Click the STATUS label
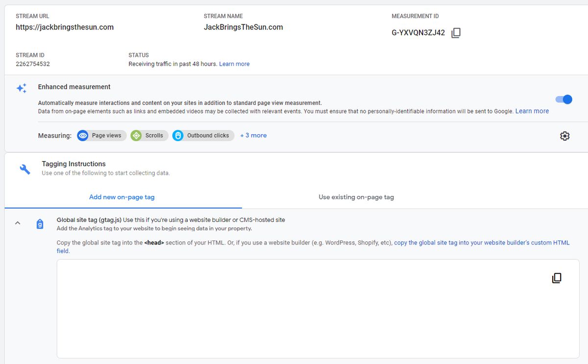 tap(139, 55)
